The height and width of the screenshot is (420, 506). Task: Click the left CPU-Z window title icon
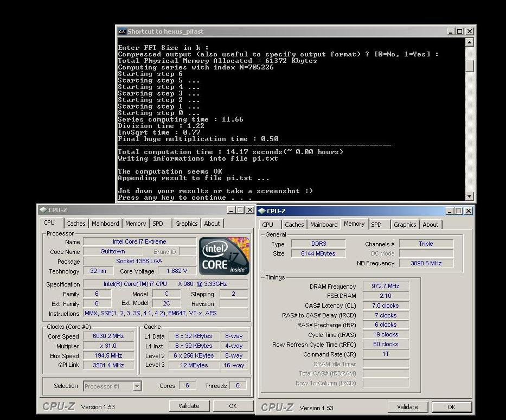(x=43, y=210)
